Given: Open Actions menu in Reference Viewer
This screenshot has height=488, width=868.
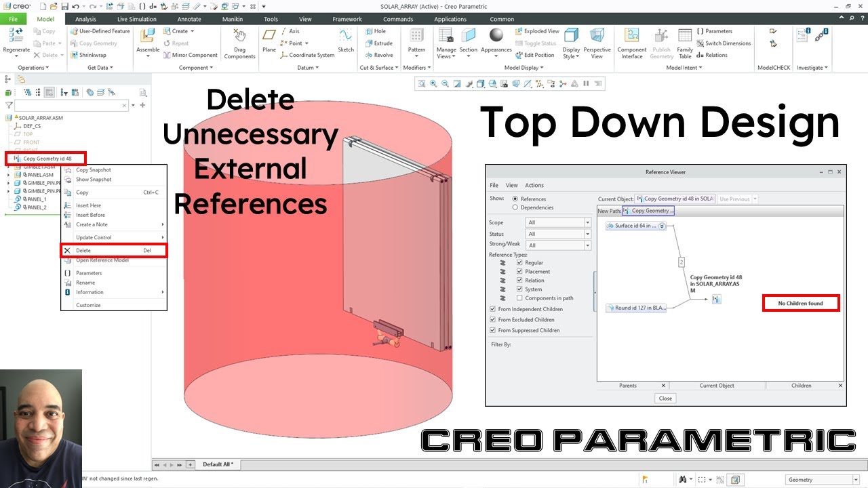Looking at the screenshot, I should pos(534,185).
